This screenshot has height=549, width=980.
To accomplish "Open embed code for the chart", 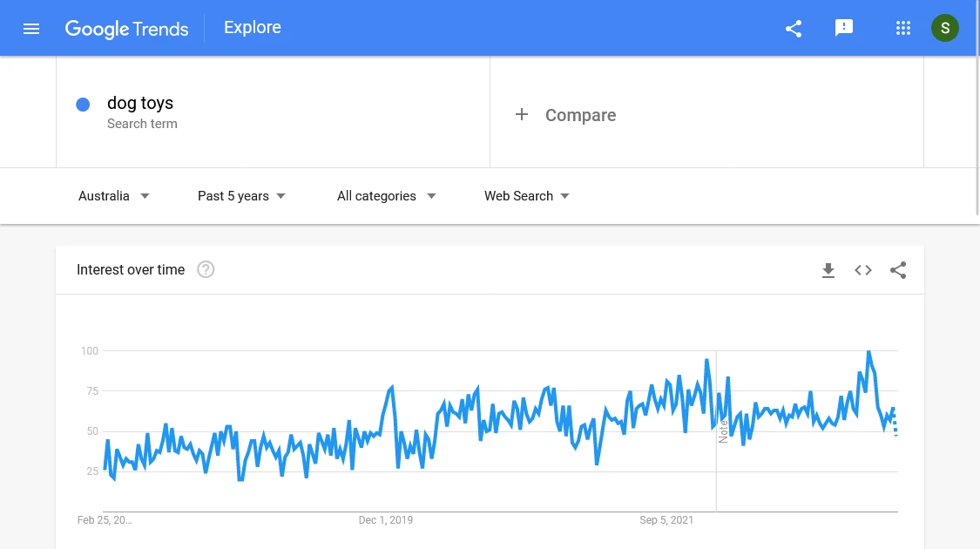I will [x=863, y=270].
